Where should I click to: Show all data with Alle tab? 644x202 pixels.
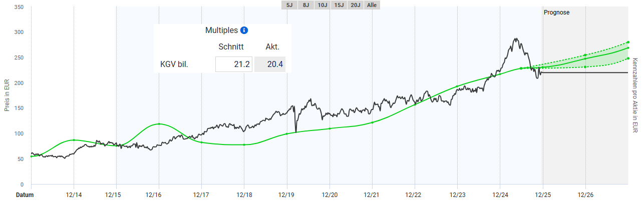[373, 5]
